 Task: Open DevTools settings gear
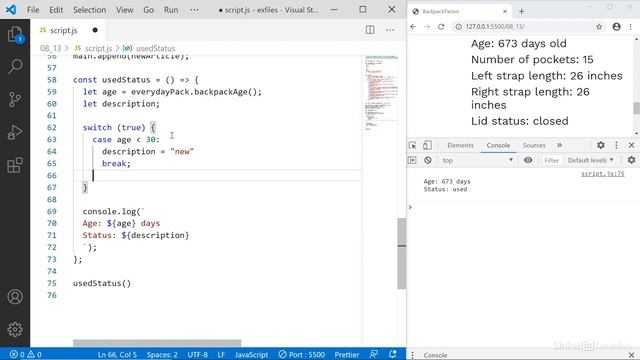(601, 145)
